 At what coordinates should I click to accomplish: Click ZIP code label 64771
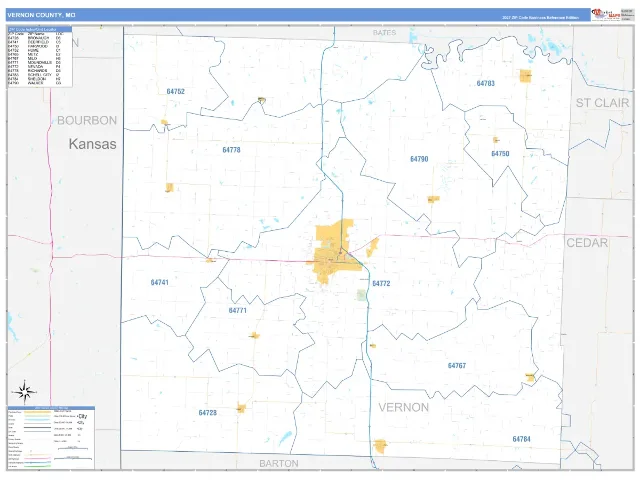pyautogui.click(x=238, y=310)
